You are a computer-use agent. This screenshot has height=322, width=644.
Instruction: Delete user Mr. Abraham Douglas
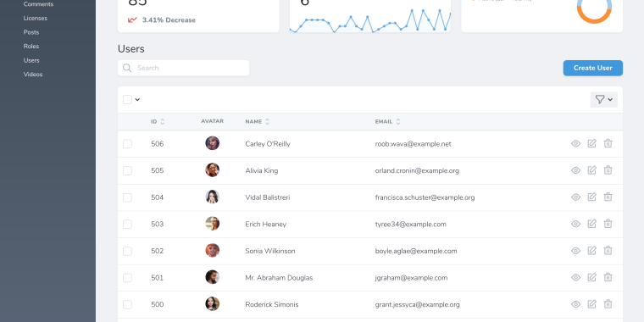click(x=608, y=277)
